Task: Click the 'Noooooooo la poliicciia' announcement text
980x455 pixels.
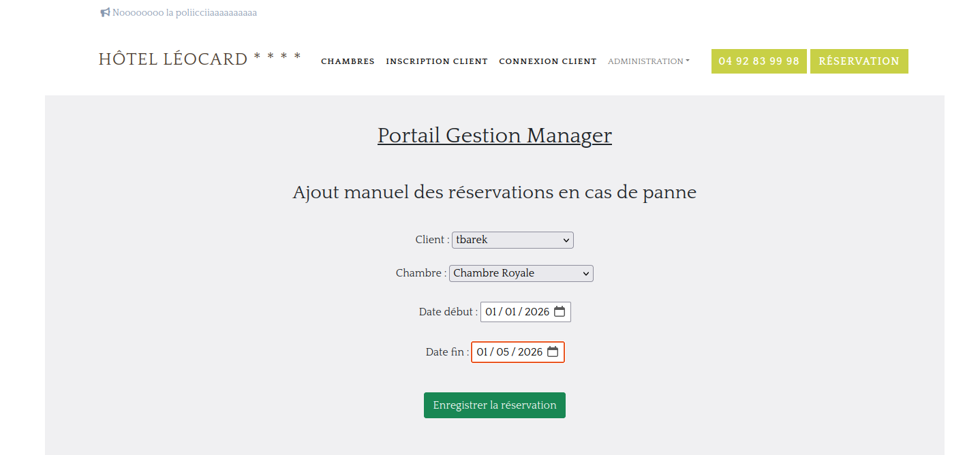Action: coord(184,12)
